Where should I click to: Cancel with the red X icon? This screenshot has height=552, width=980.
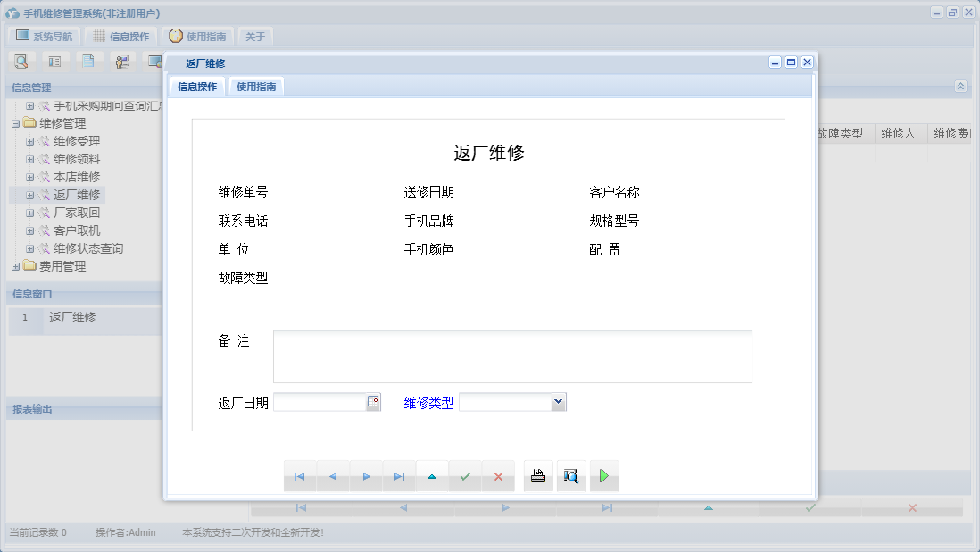coord(498,476)
